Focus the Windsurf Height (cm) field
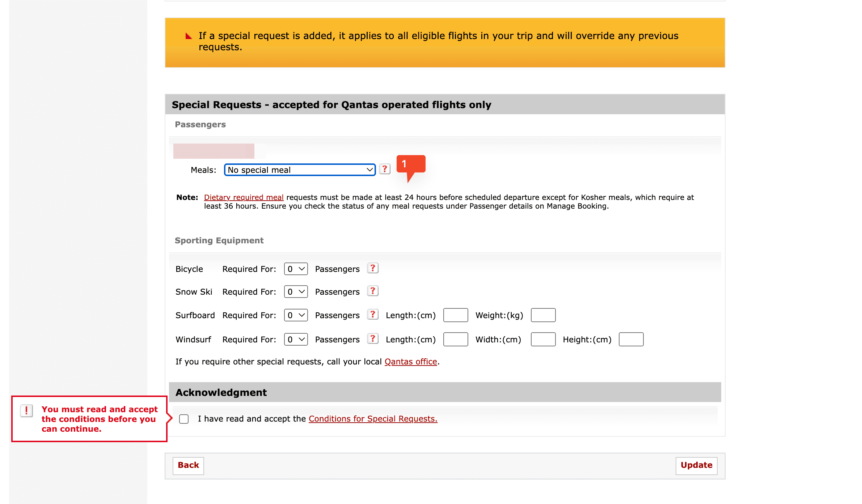Image resolution: width=862 pixels, height=504 pixels. pos(631,339)
